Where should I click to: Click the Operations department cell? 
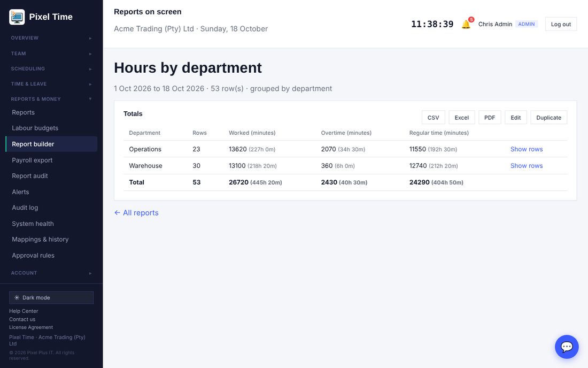[x=145, y=149]
